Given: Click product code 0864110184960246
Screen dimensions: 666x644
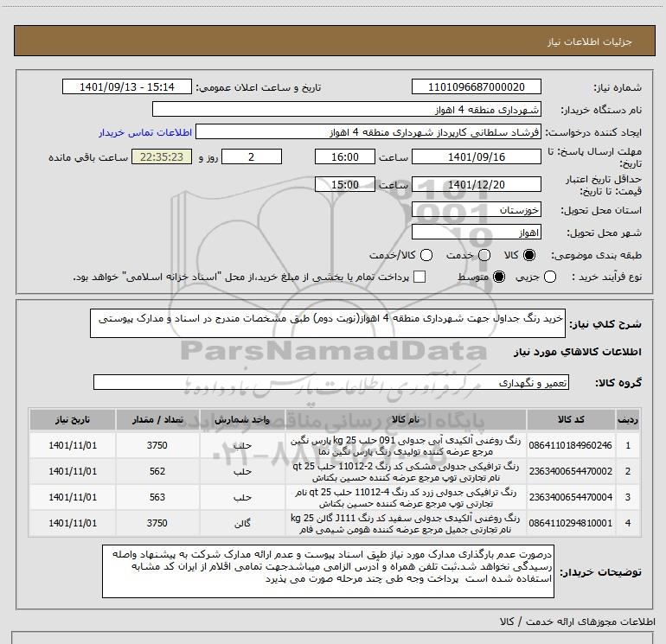Looking at the screenshot, I should (x=571, y=445).
